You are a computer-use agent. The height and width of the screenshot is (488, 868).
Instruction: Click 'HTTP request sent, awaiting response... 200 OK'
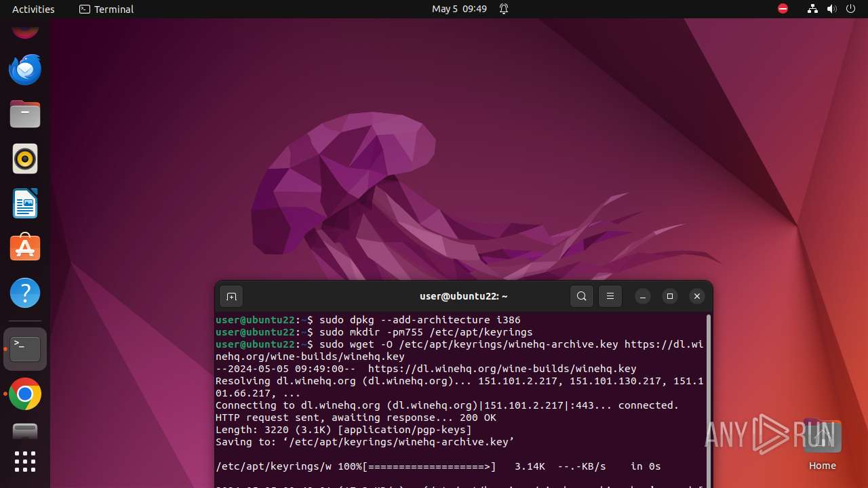click(x=356, y=418)
